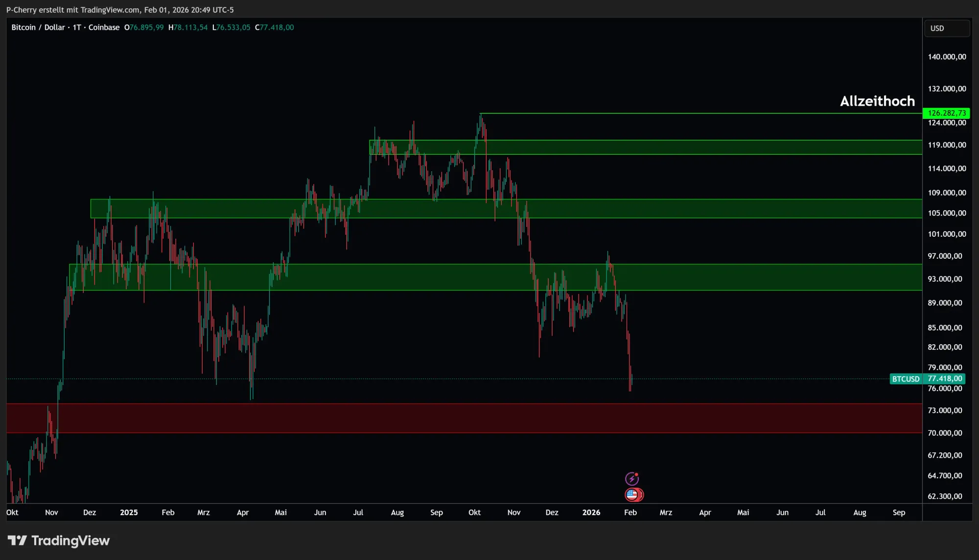
Task: Click the purple lightning news event icon
Action: [632, 478]
